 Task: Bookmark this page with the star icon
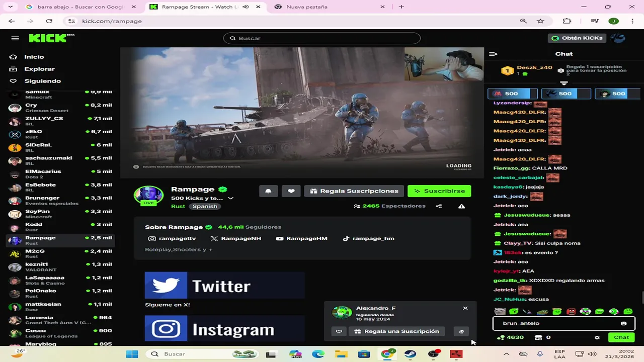click(x=540, y=21)
